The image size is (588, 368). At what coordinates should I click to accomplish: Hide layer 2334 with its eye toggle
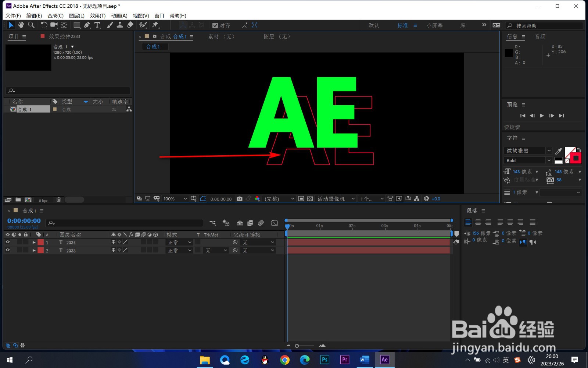tap(7, 242)
